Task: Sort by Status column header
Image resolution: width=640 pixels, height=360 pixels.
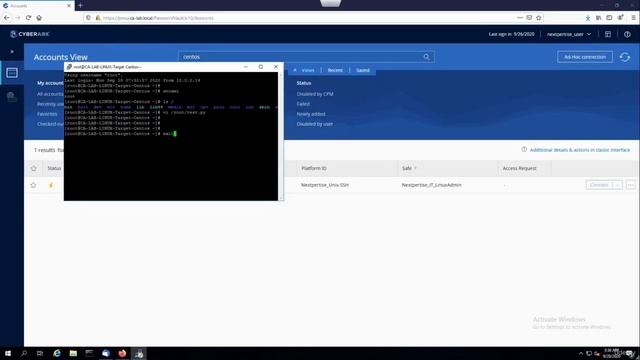Action: (54, 168)
